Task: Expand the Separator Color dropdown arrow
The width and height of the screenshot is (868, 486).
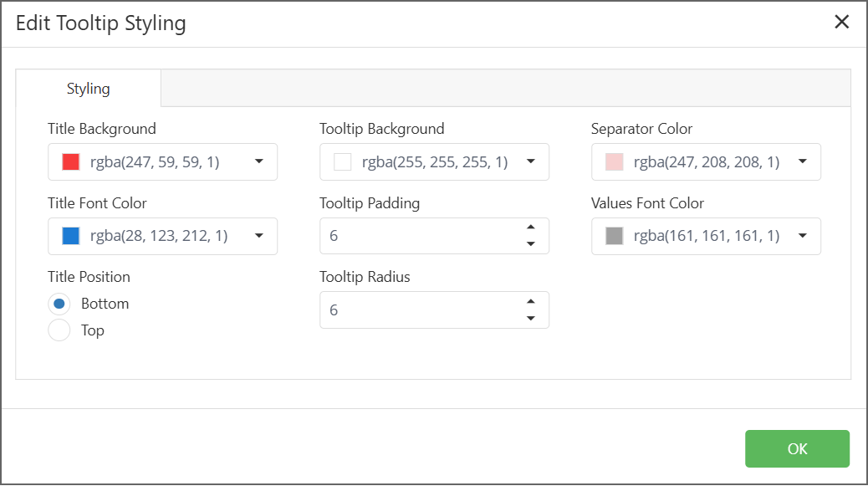Action: coord(803,161)
